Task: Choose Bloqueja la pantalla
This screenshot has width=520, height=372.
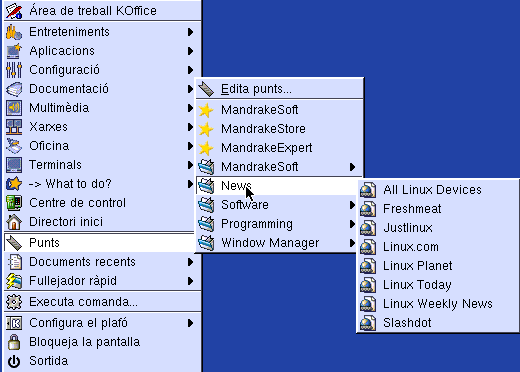Action: [x=102, y=342]
